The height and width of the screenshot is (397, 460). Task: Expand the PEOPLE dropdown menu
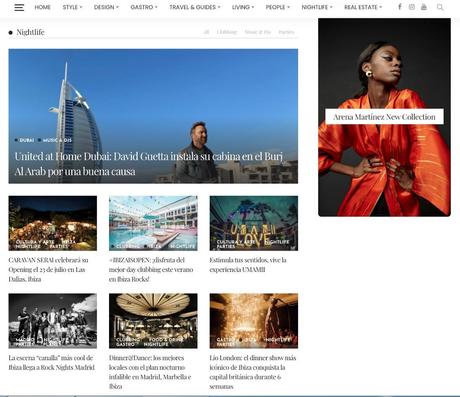[x=278, y=7]
